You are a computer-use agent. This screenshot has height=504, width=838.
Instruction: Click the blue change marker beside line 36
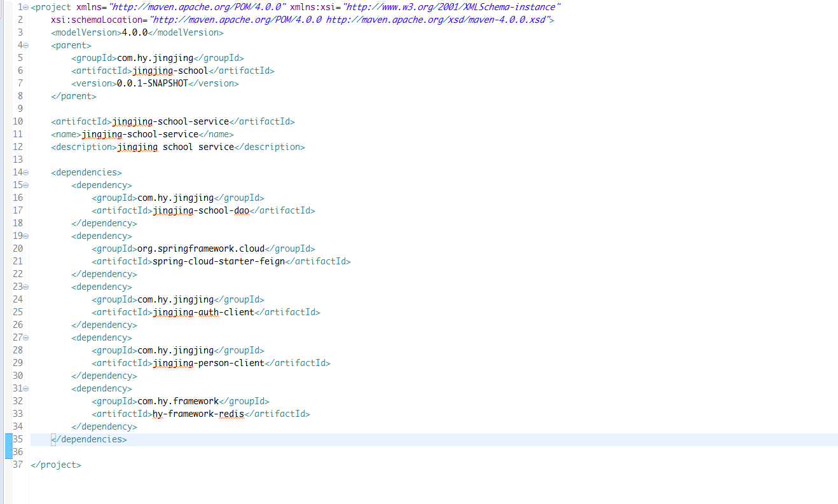pos(8,452)
